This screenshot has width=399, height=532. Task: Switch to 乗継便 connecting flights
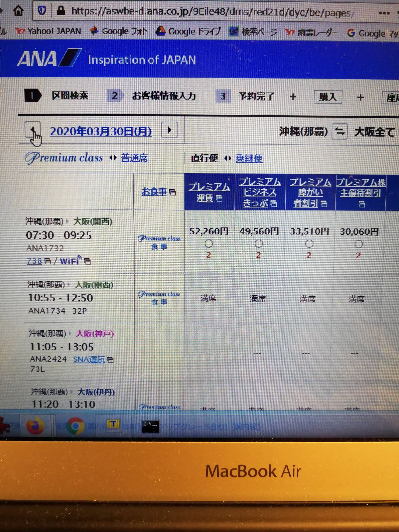coord(249,158)
